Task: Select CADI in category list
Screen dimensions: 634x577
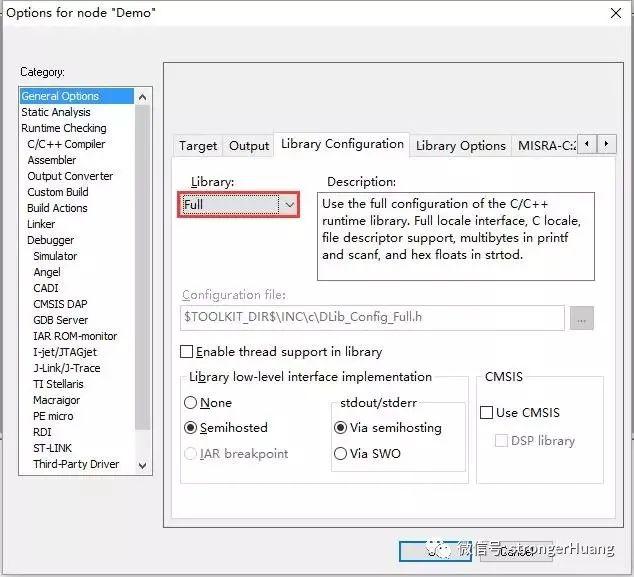Action: tap(77, 288)
